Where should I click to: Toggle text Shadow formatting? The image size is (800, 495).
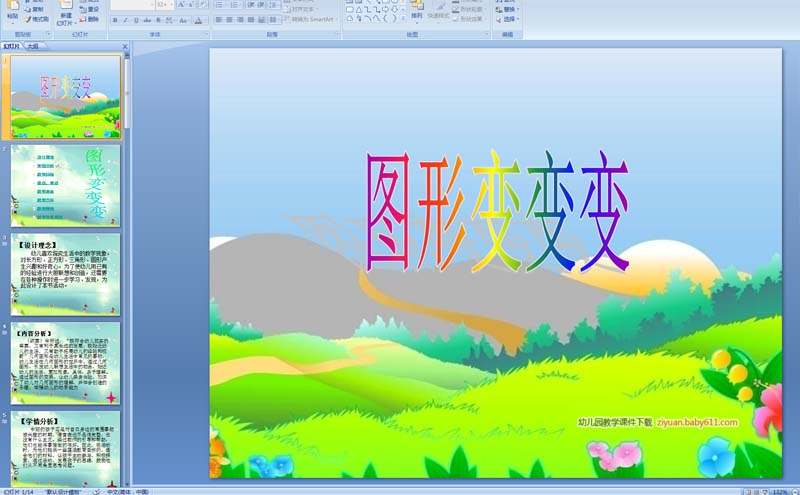pos(158,20)
